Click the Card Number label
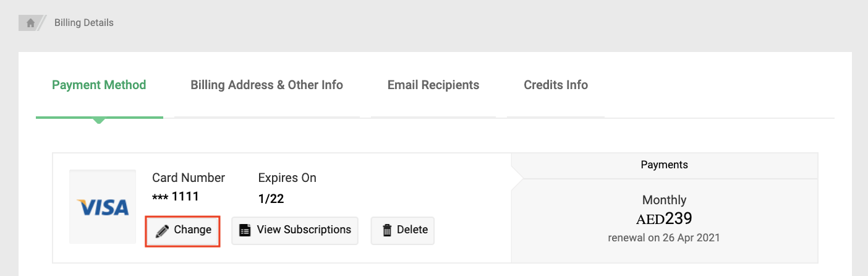This screenshot has width=868, height=276. tap(189, 178)
